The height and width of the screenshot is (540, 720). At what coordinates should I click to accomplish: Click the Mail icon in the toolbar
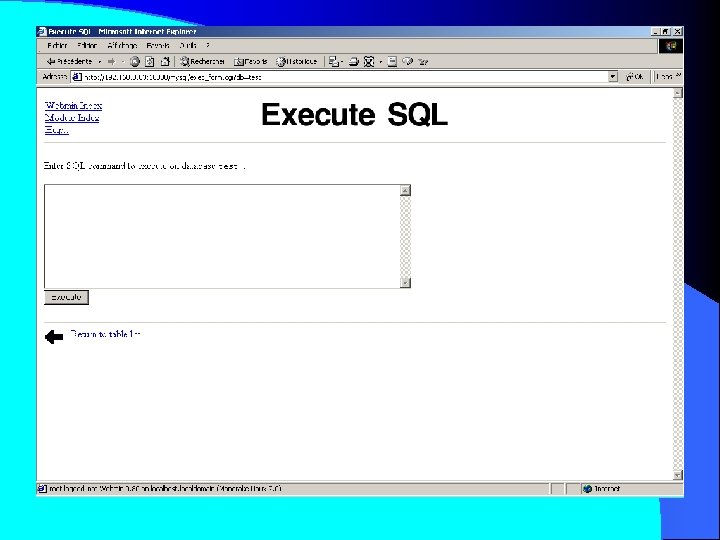pos(333,62)
